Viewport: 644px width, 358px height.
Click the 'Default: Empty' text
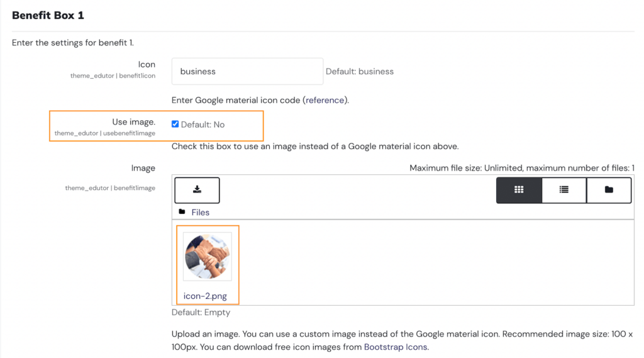201,312
